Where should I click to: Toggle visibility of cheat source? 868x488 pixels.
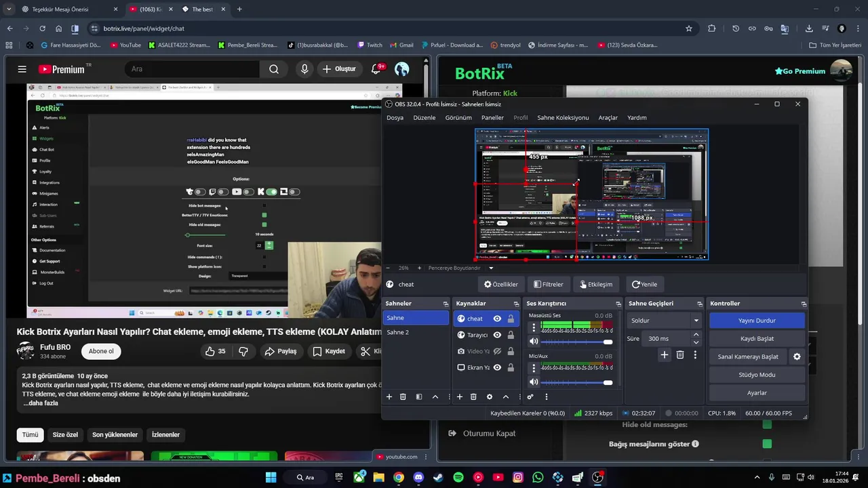[x=497, y=319]
